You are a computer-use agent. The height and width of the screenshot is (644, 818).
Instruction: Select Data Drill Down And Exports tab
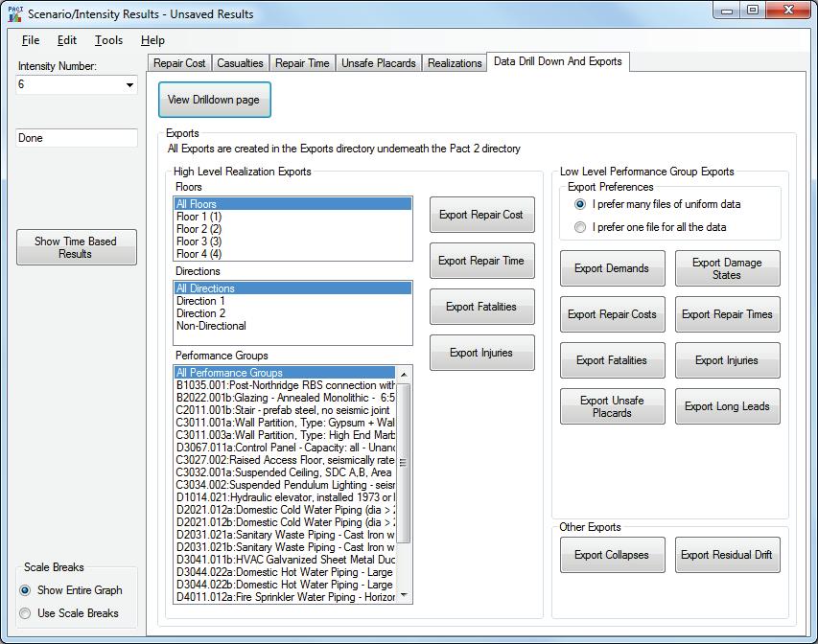click(x=558, y=61)
